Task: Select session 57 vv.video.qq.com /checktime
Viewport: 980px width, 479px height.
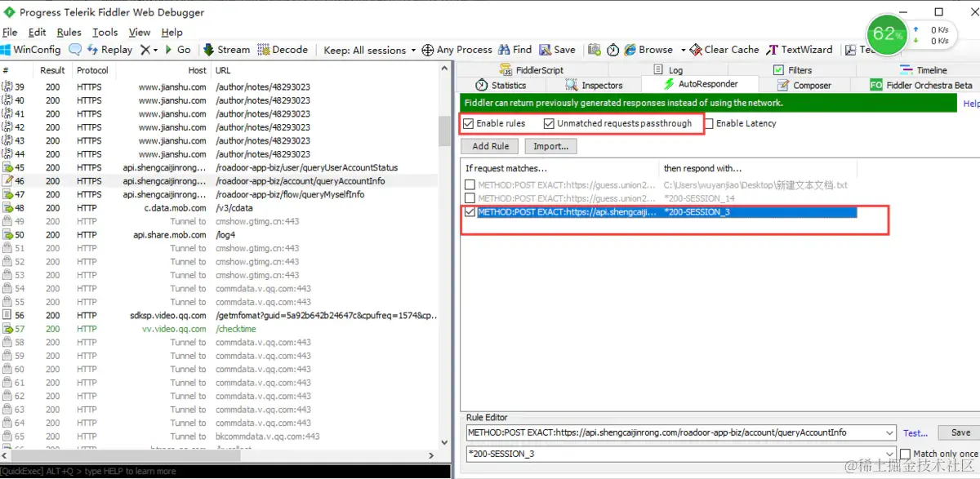Action: coord(219,329)
